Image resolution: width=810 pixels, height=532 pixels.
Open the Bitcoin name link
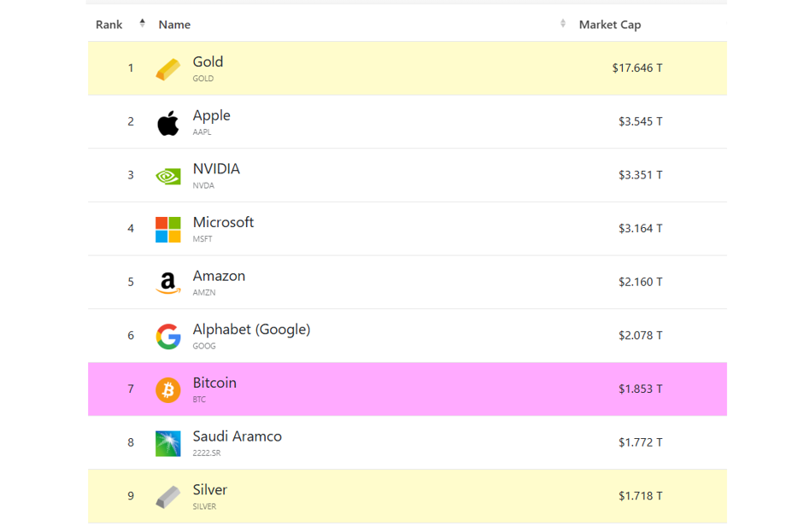[214, 383]
